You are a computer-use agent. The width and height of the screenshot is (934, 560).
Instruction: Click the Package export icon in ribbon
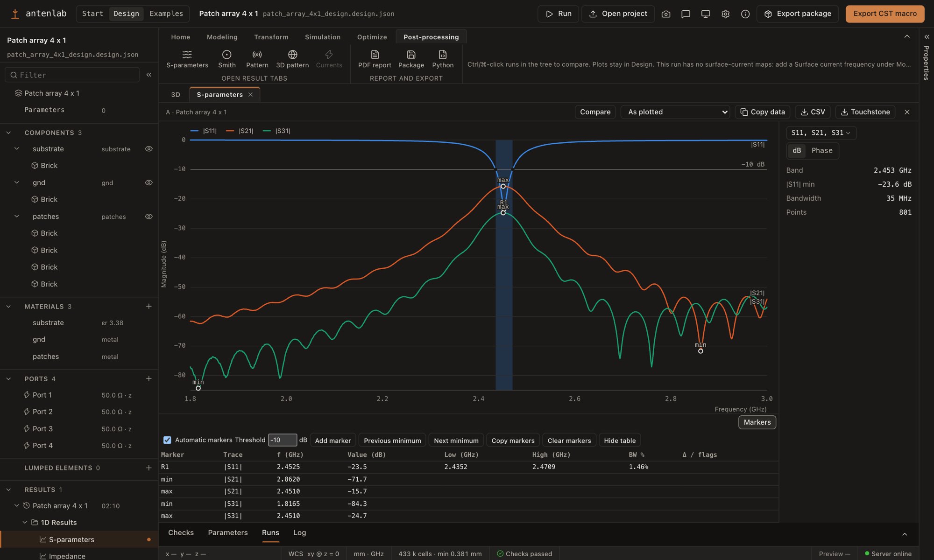[411, 59]
